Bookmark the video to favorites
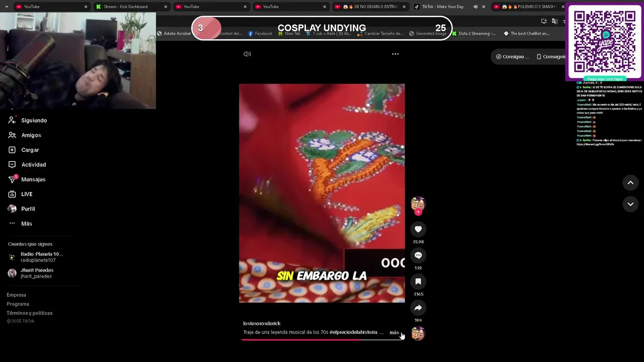The image size is (644, 362). [418, 282]
